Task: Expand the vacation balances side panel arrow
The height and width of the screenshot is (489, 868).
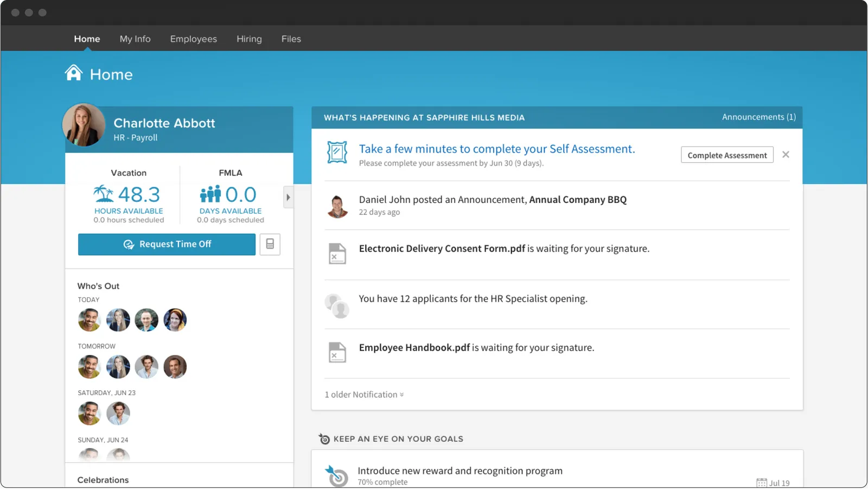Action: pos(288,198)
